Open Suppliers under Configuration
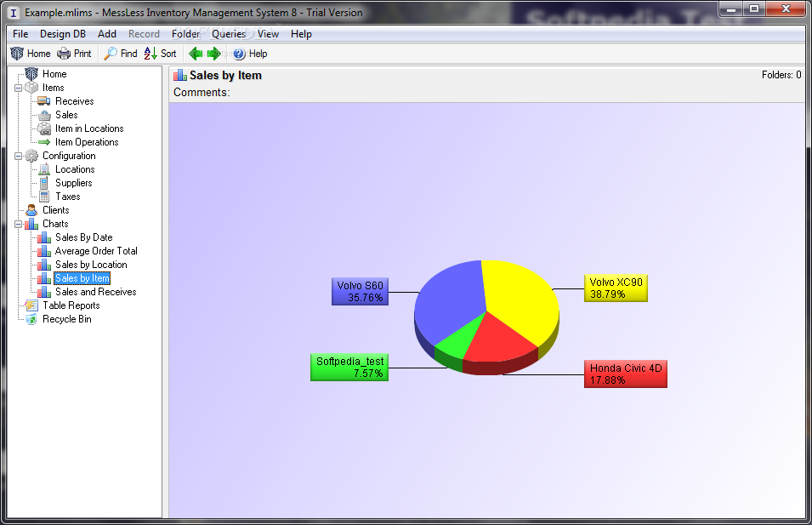Image resolution: width=812 pixels, height=525 pixels. [73, 183]
